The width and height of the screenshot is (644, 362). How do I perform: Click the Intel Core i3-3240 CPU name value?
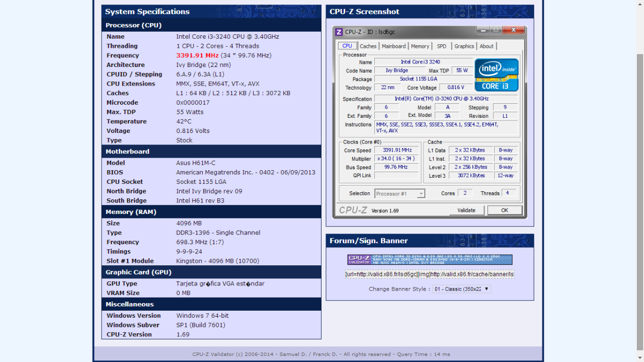click(x=227, y=37)
